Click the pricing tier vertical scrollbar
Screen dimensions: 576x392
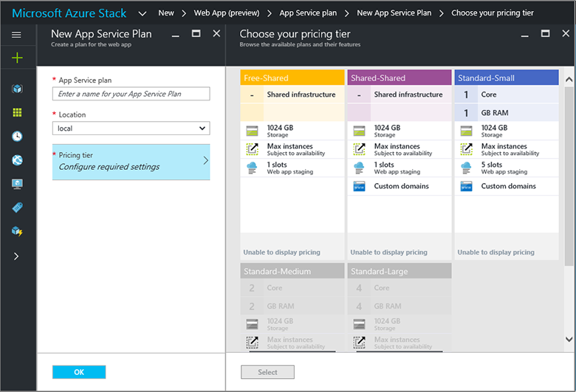pyautogui.click(x=569, y=170)
